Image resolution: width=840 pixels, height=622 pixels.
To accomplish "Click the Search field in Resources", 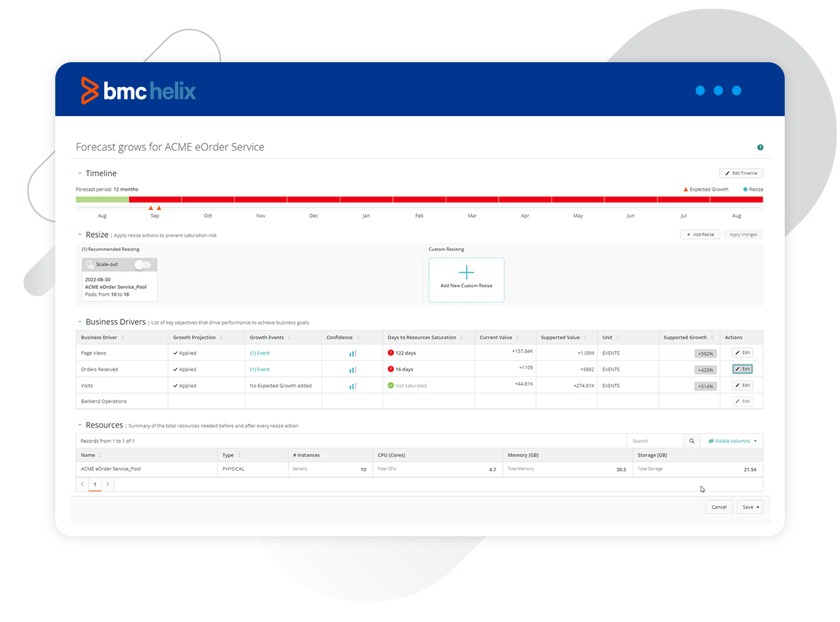I will point(655,441).
